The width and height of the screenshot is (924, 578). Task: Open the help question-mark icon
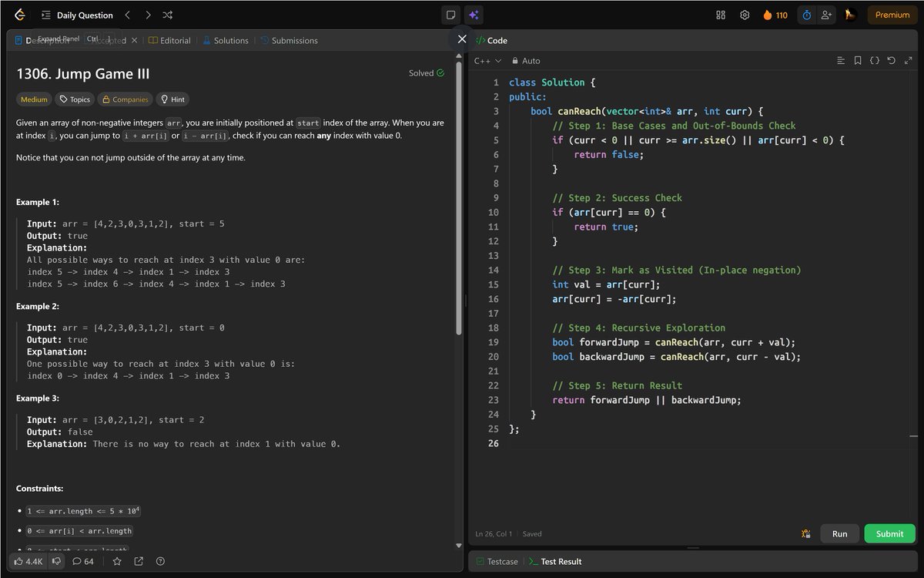point(160,561)
